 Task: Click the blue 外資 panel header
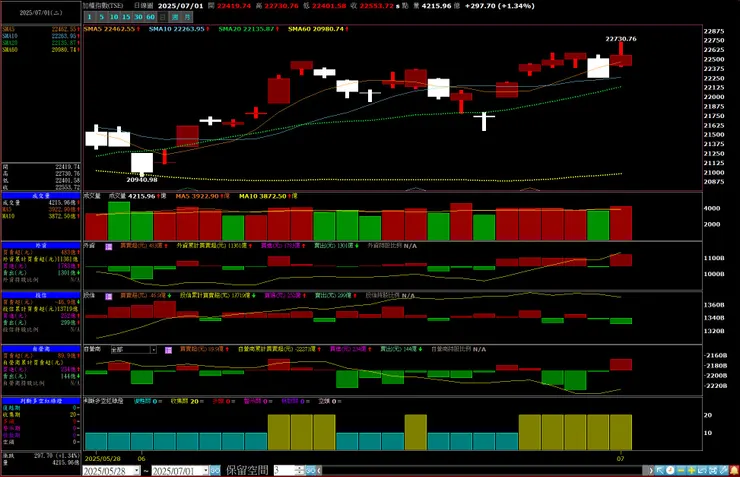(x=41, y=245)
